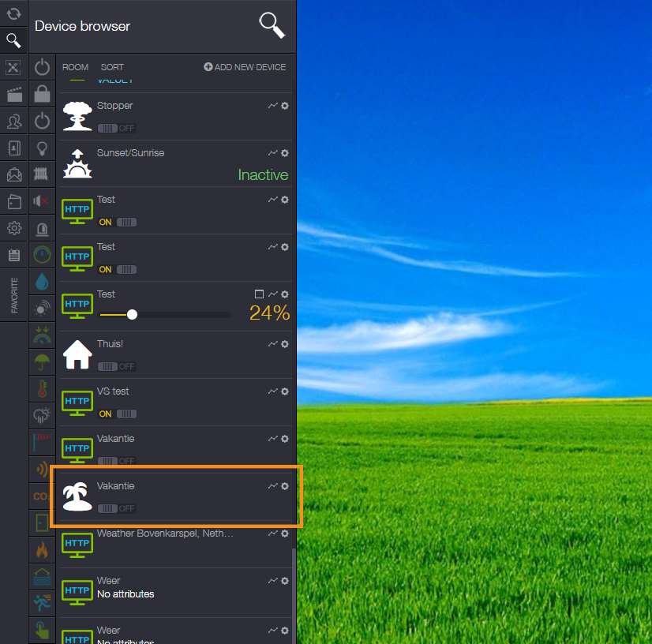The image size is (652, 644).
Task: Click the Stopper mushroom cloud icon
Action: click(77, 116)
